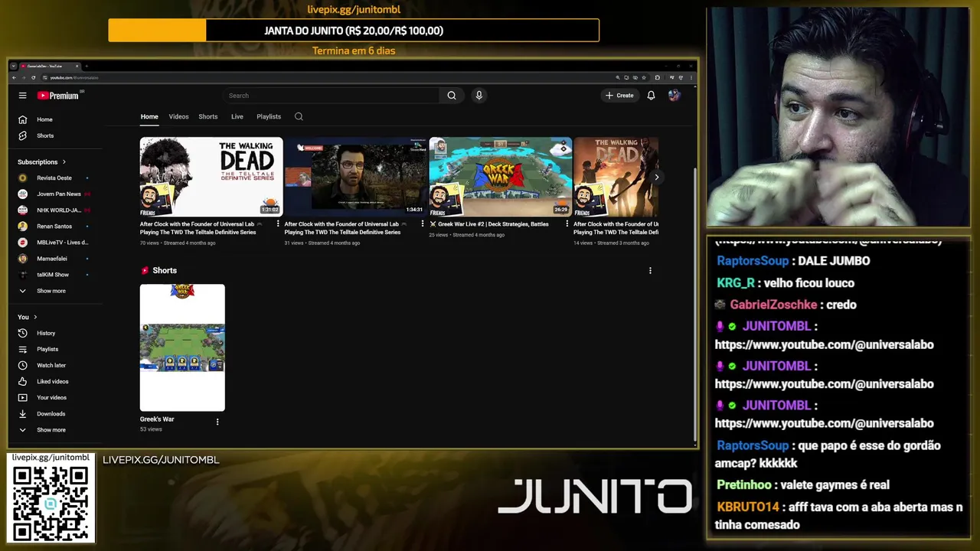Viewport: 980px width, 551px height.
Task: Reload the browser page
Action: [33, 77]
